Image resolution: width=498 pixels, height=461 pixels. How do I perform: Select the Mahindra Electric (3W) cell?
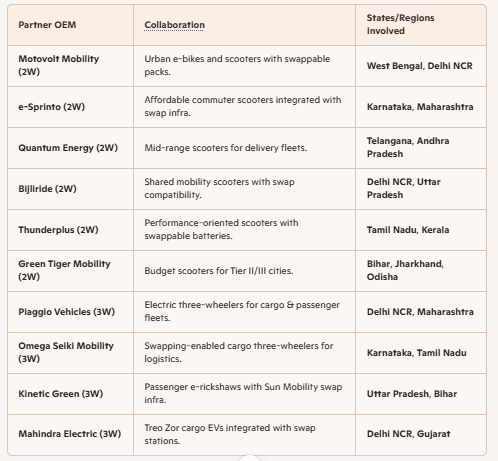point(70,434)
